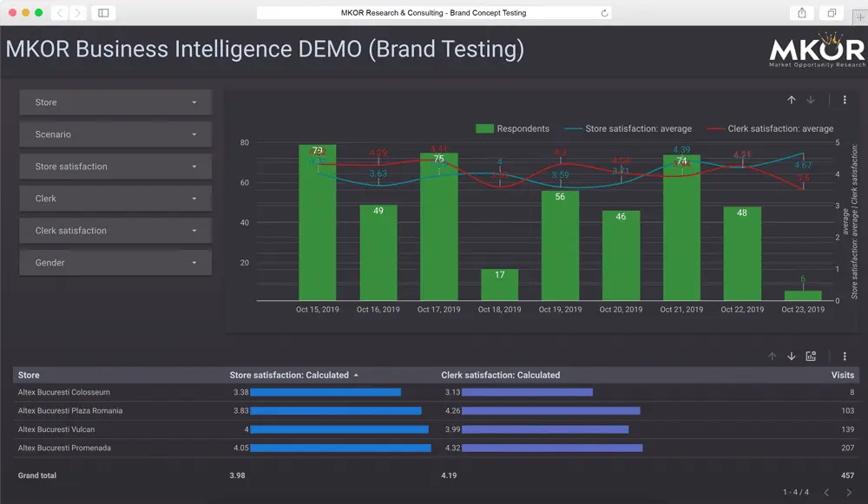Image resolution: width=868 pixels, height=504 pixels.
Task: Open the Store satisfaction filter dropdown
Action: pyautogui.click(x=115, y=167)
